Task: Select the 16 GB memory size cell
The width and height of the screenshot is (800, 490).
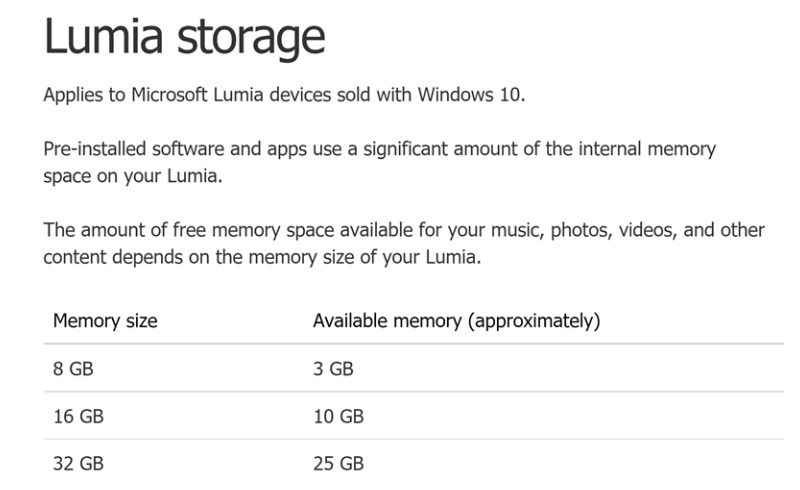Action: pos(79,416)
